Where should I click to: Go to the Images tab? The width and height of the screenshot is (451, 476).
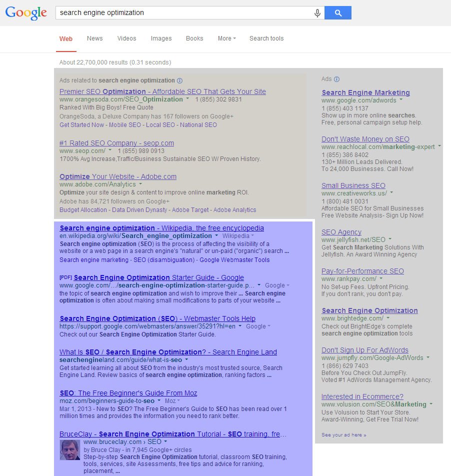tap(161, 38)
